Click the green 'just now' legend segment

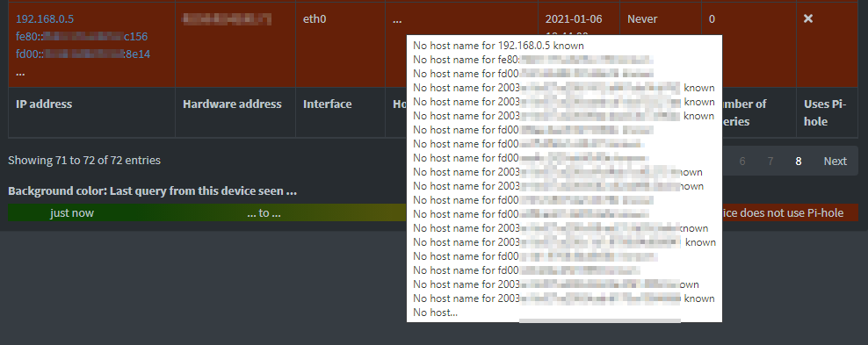[x=71, y=212]
